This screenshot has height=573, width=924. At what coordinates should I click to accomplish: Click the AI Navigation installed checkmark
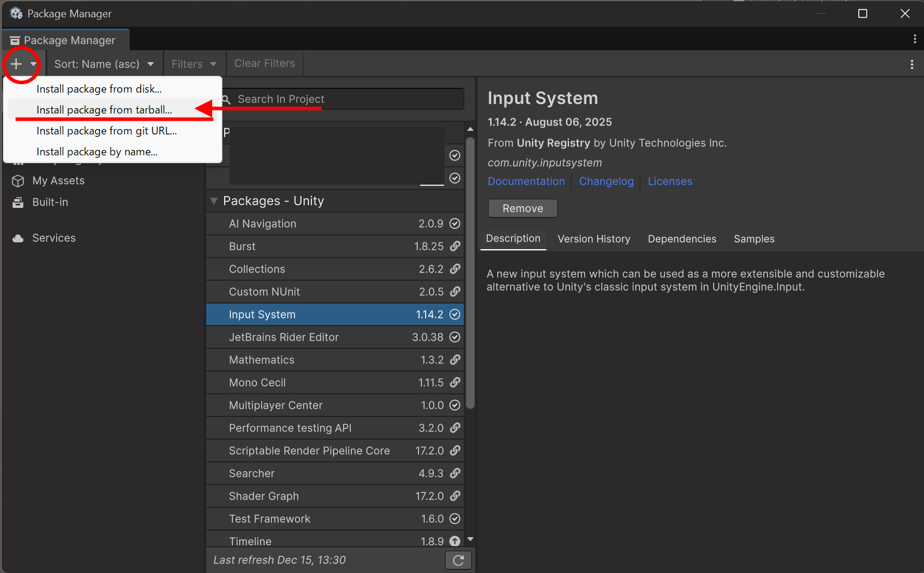coord(455,223)
